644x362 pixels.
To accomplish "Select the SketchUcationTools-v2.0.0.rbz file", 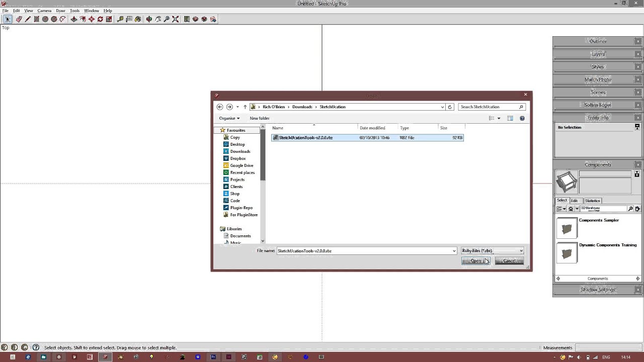I will pos(367,137).
